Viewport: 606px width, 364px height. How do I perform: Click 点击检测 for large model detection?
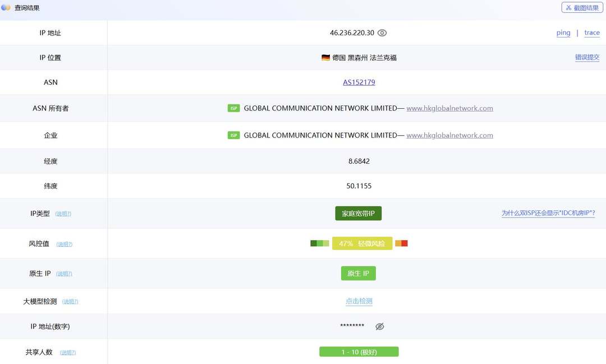[x=359, y=301]
